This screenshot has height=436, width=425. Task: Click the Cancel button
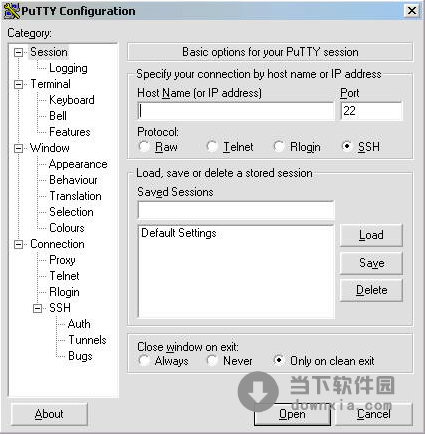374,414
